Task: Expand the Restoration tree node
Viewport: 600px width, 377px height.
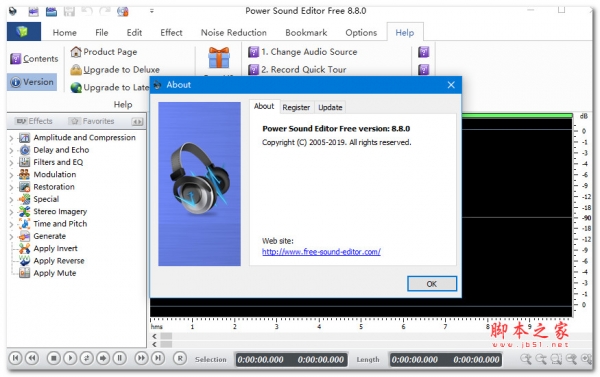Action: (11, 188)
